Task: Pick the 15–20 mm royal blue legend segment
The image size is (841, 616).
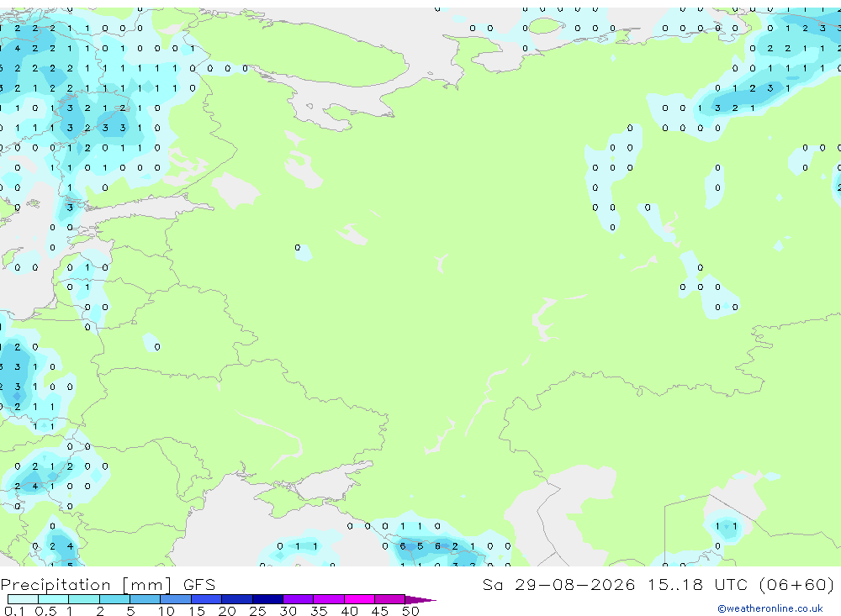Action: (206, 599)
